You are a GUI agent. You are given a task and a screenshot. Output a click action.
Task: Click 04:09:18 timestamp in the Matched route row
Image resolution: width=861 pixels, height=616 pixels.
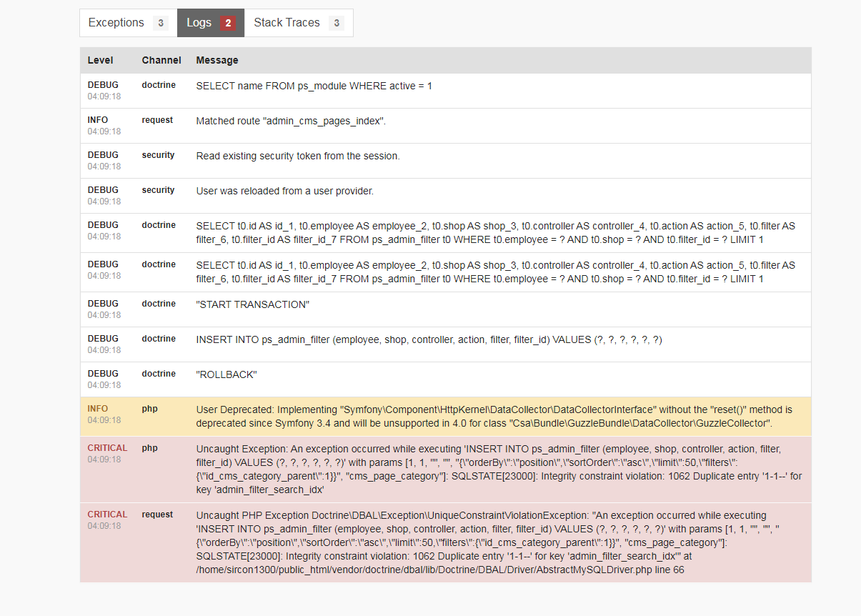pyautogui.click(x=104, y=131)
